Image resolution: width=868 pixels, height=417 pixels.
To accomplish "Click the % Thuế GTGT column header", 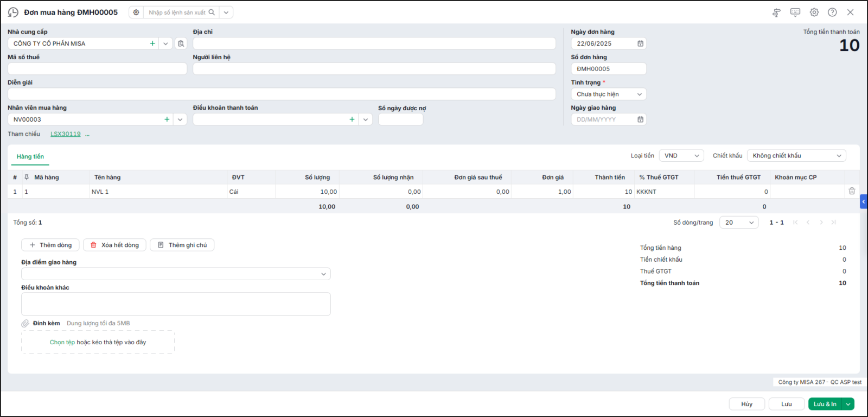I will tap(659, 177).
